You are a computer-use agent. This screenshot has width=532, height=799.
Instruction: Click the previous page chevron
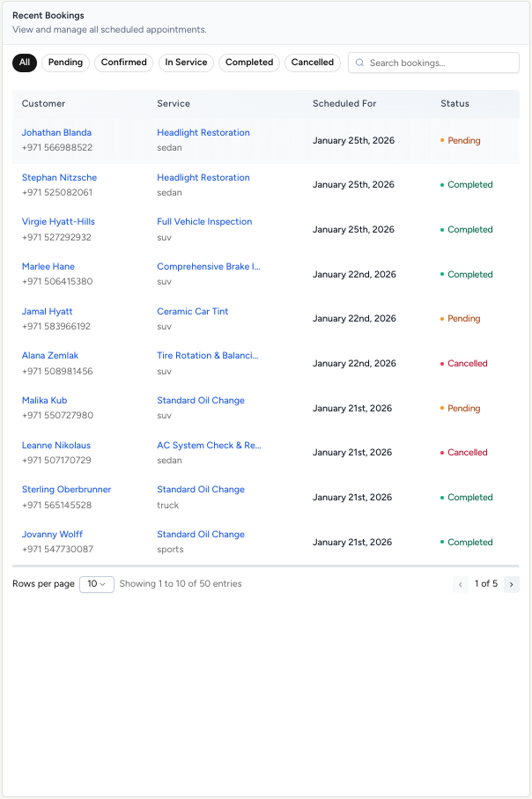point(461,584)
